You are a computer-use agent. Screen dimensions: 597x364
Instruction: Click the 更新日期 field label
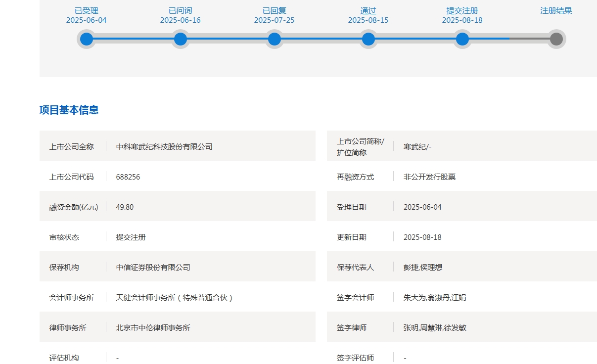(352, 237)
